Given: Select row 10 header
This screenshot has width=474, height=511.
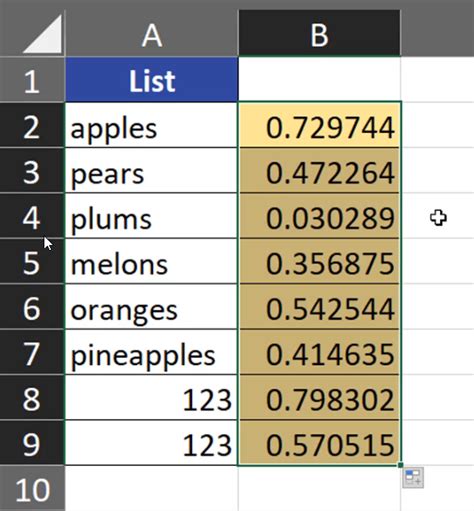Looking at the screenshot, I should click(32, 488).
